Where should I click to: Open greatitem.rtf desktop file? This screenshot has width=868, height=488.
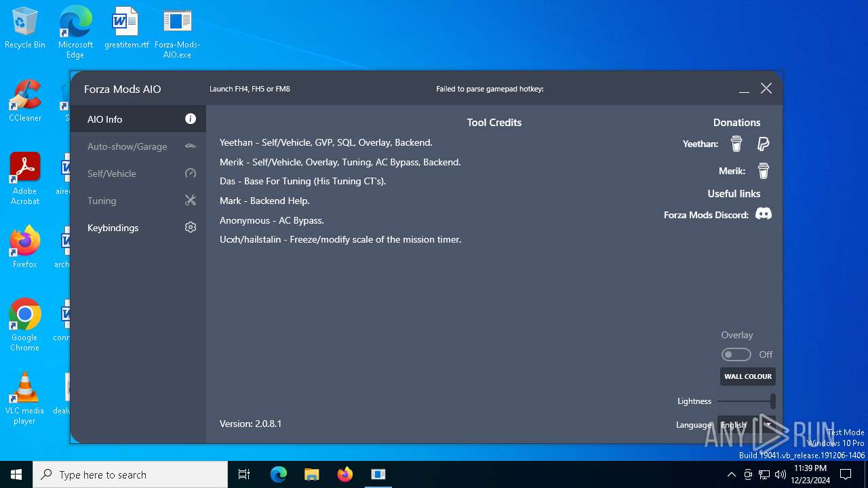tap(126, 28)
